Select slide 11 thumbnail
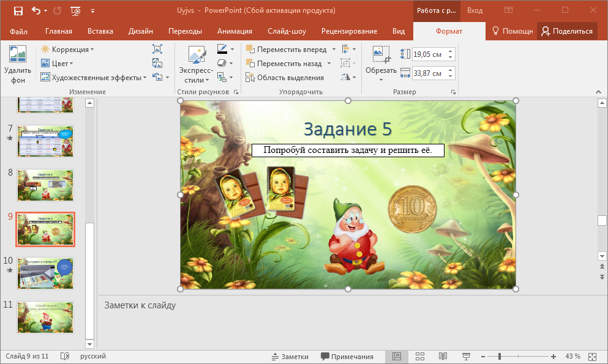The image size is (608, 364). (x=45, y=318)
